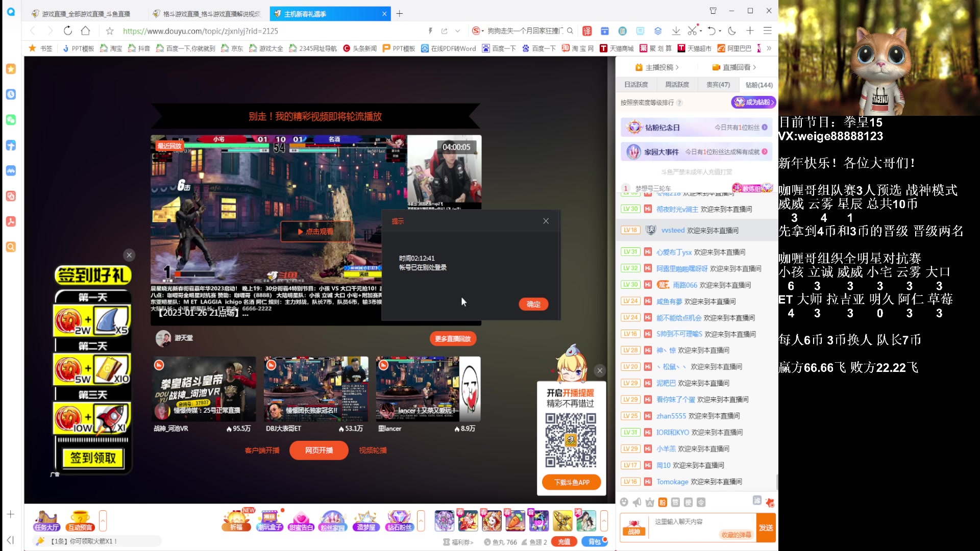Open the browser hamburger main menu
The height and width of the screenshot is (551, 980).
coord(767,31)
